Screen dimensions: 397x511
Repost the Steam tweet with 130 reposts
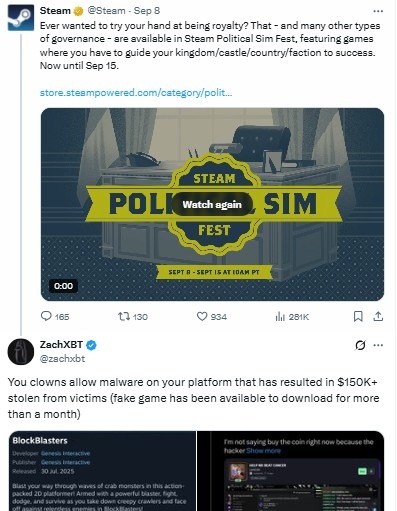(124, 316)
